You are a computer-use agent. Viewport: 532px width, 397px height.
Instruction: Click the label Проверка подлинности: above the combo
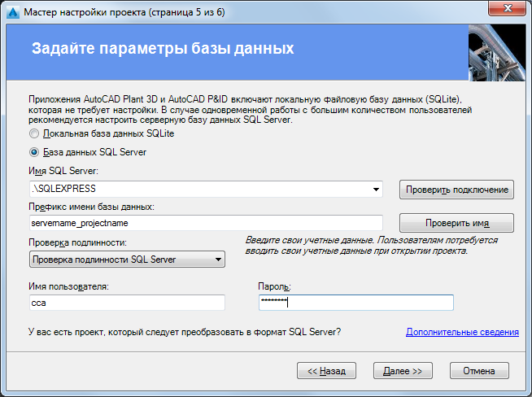click(78, 242)
